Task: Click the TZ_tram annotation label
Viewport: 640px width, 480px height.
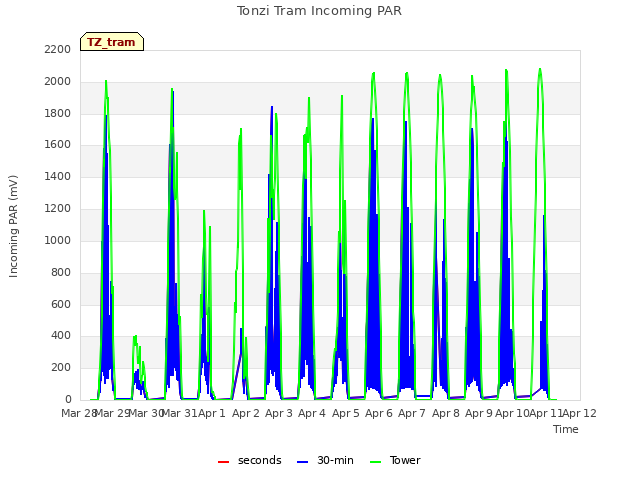Action: [x=112, y=42]
